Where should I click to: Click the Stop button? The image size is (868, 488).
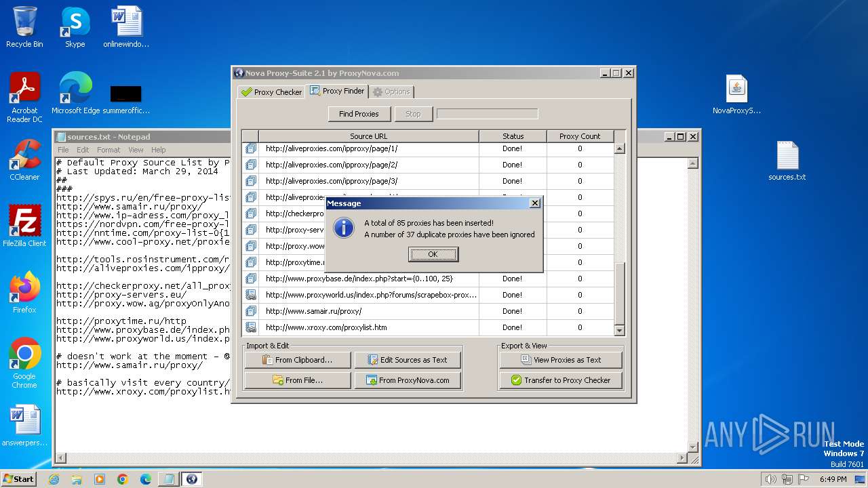click(413, 114)
